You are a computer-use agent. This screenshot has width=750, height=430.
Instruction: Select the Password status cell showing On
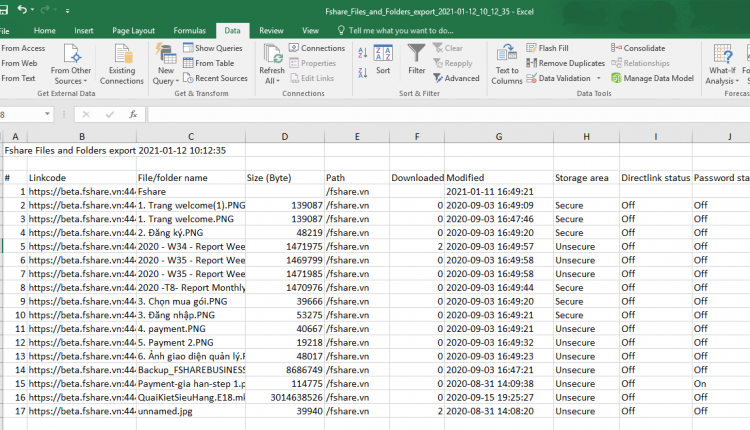coord(722,384)
